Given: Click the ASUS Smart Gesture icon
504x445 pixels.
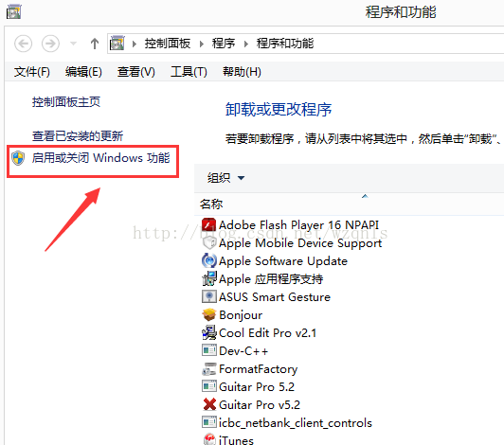Looking at the screenshot, I should point(209,296).
